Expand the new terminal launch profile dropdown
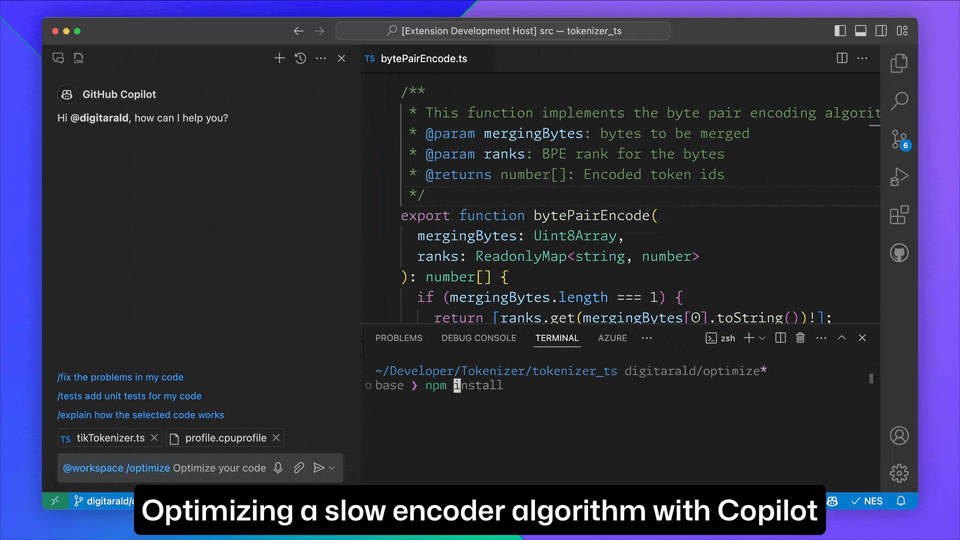This screenshot has width=960, height=540. (762, 338)
